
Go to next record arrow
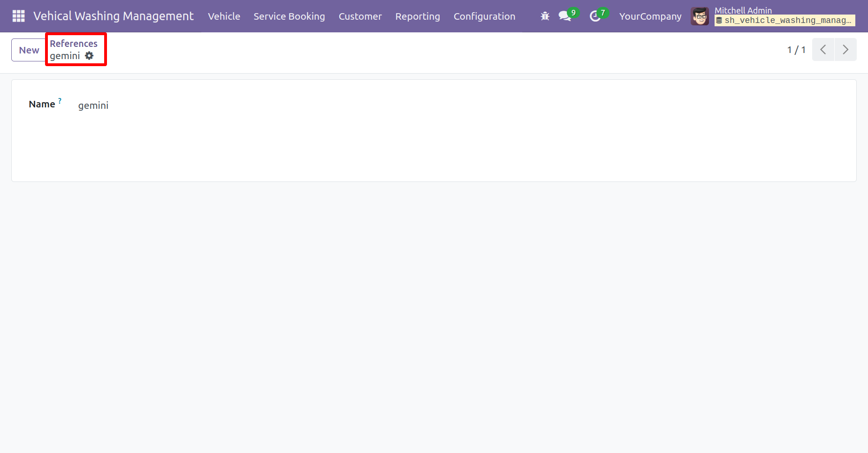pyautogui.click(x=845, y=49)
